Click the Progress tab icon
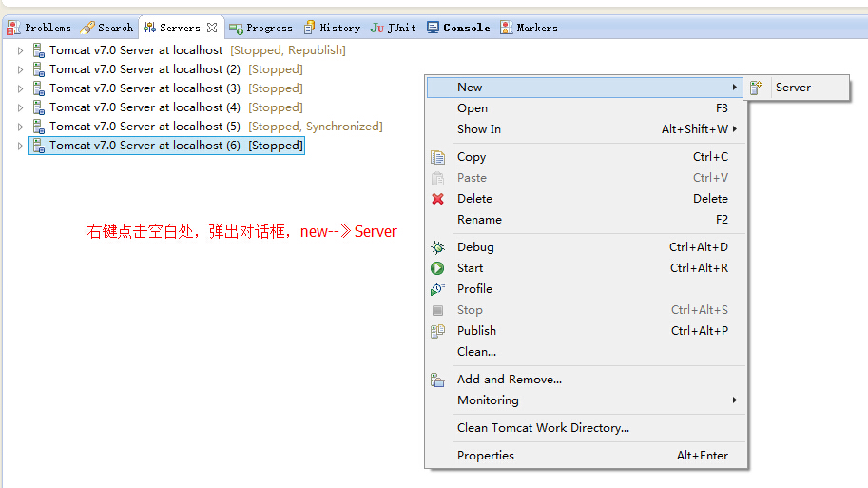The width and height of the screenshot is (868, 488). [237, 29]
